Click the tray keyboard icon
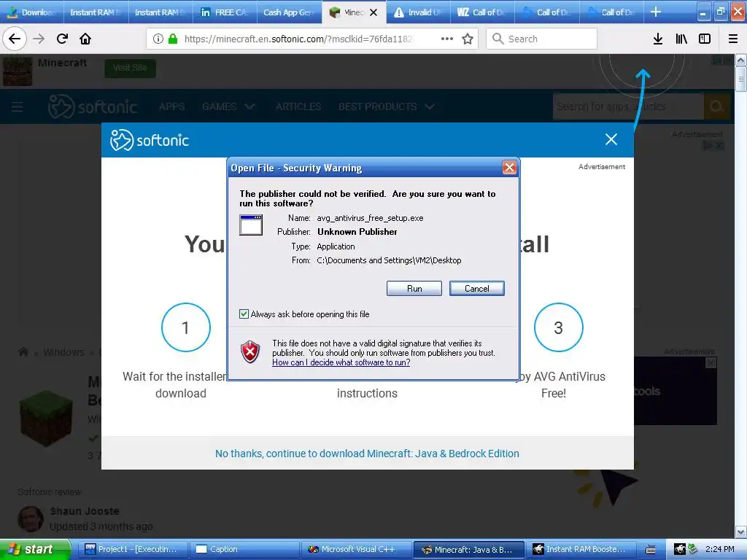747x560 pixels. click(651, 550)
